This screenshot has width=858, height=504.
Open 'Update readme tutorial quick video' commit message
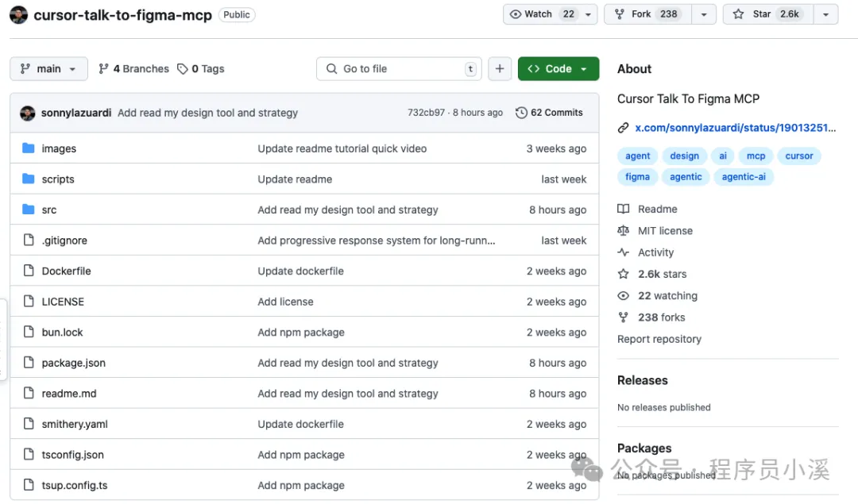point(342,148)
